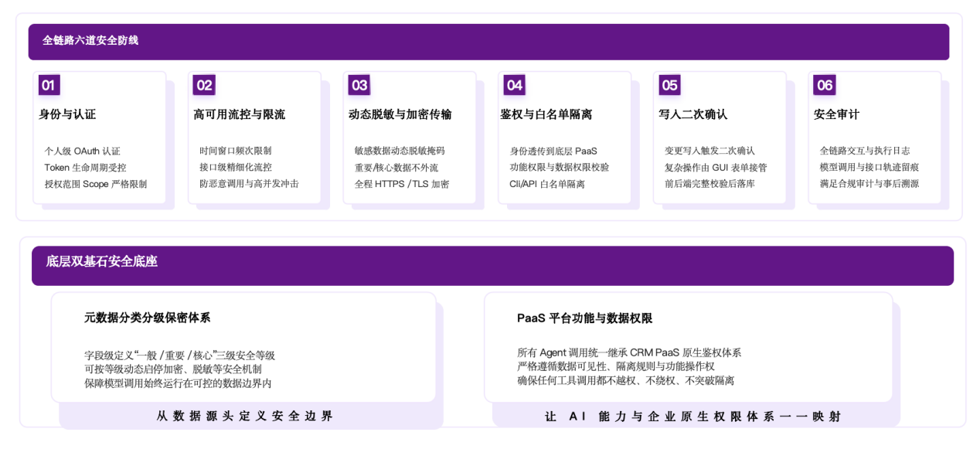Select the line 授权范围 Scope 严格限制
The height and width of the screenshot is (449, 980).
(96, 184)
